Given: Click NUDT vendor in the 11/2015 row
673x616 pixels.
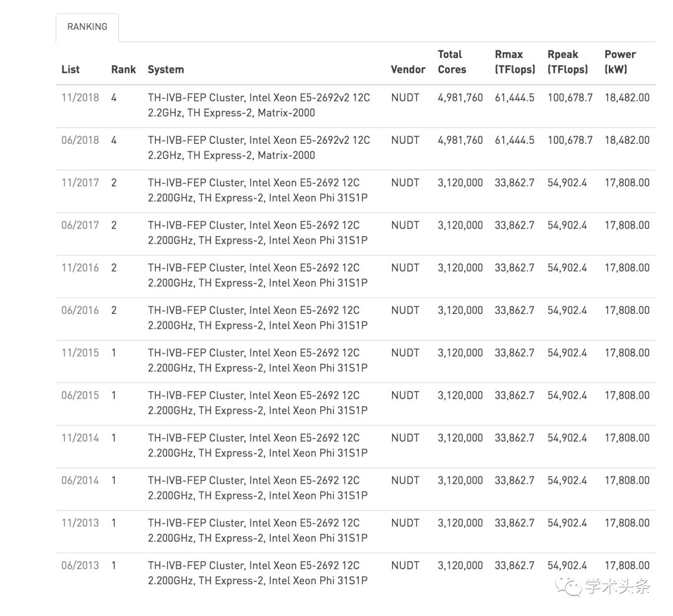Looking at the screenshot, I should click(x=405, y=353).
